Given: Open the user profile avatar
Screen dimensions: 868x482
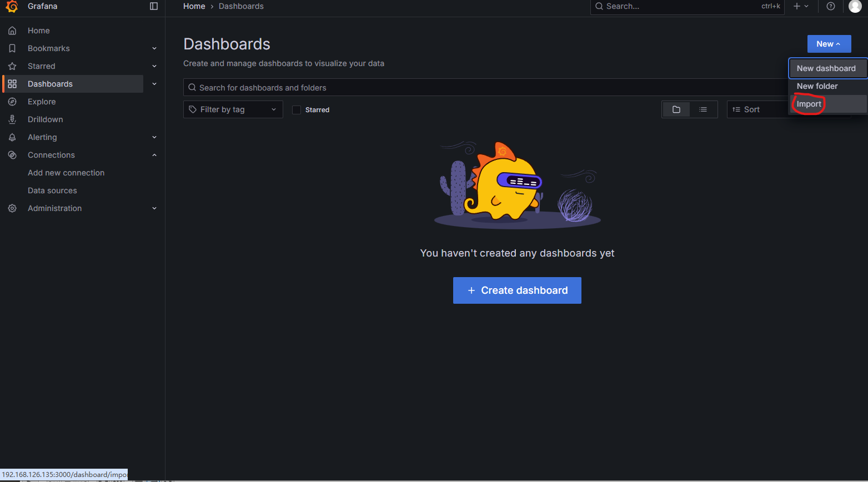Looking at the screenshot, I should click(x=855, y=6).
